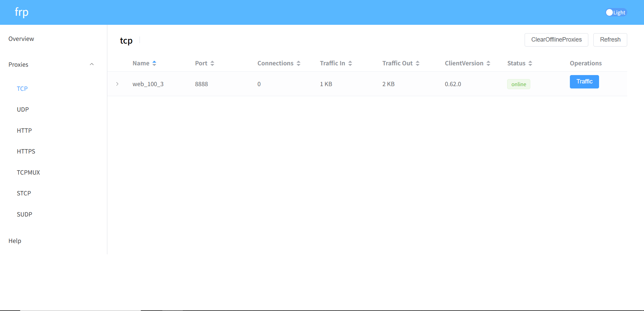Open Traffic chart for web_100_3
The height and width of the screenshot is (311, 644).
(584, 82)
